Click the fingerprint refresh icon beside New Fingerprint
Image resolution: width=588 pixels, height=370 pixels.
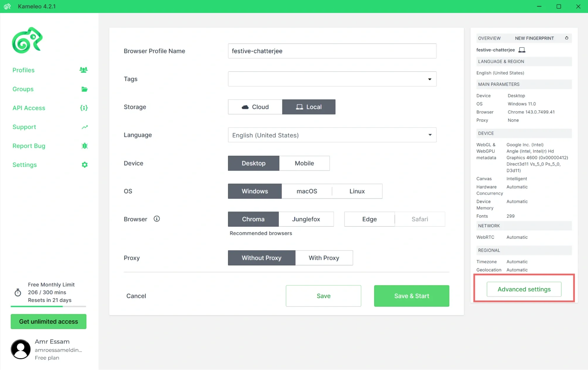click(567, 38)
